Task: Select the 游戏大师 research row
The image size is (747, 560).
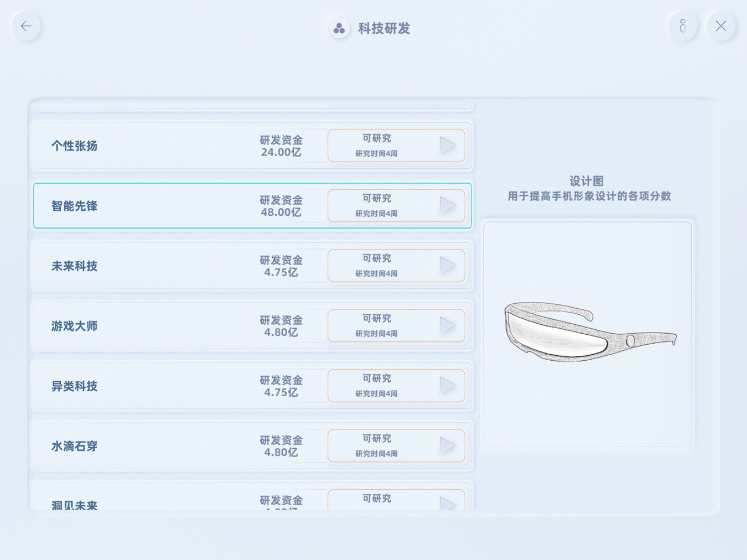Action: click(252, 325)
